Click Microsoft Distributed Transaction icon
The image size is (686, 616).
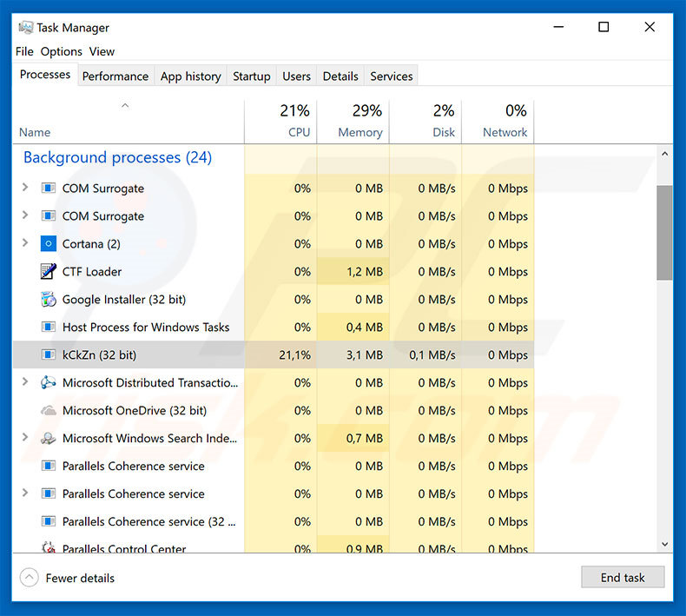tap(48, 382)
